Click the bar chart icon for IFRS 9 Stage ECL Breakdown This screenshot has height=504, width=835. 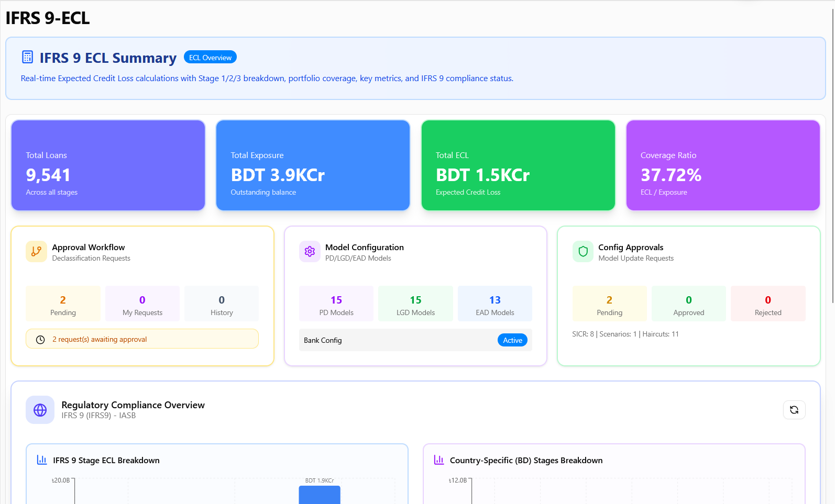42,460
